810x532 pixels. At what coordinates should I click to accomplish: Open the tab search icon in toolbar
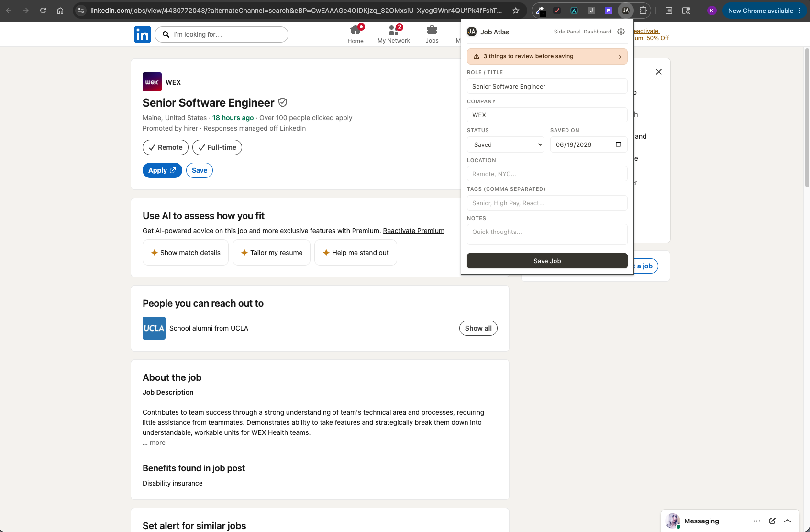pos(686,11)
